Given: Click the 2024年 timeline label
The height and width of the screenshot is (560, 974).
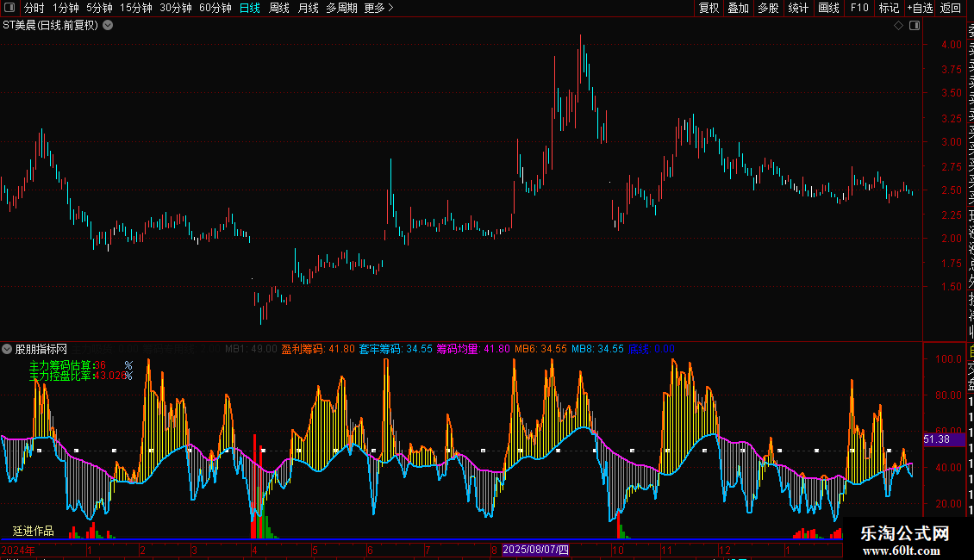Looking at the screenshot, I should pyautogui.click(x=18, y=550).
